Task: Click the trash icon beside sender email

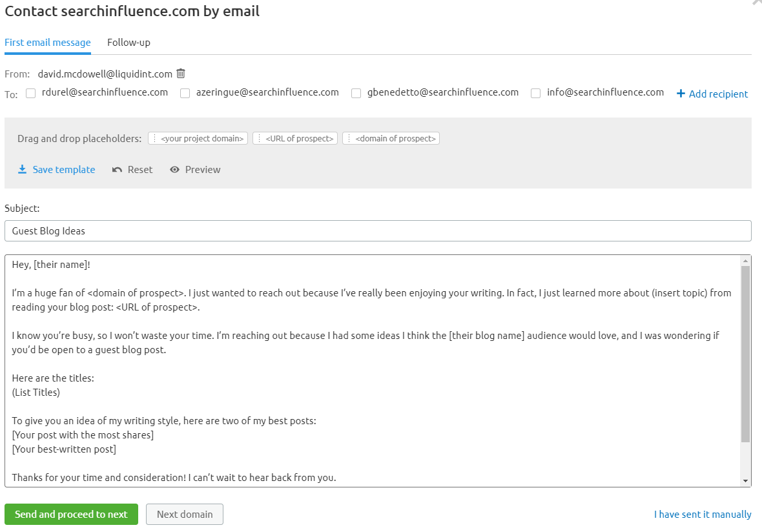Action: tap(181, 74)
